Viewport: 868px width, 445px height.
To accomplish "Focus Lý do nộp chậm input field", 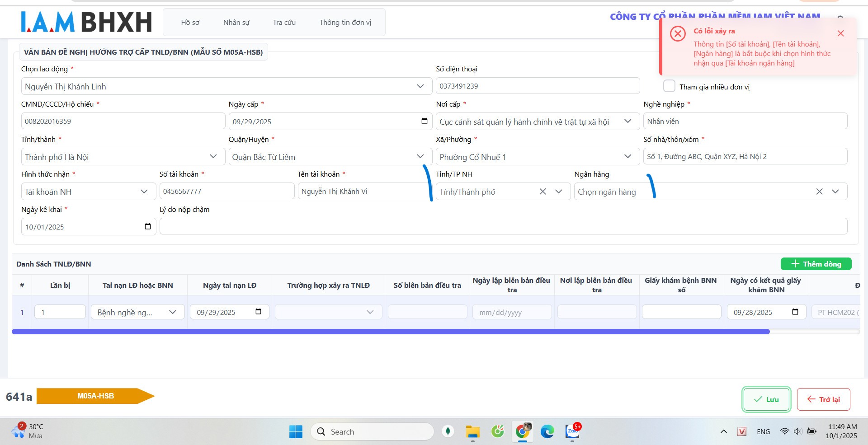I will tap(503, 226).
